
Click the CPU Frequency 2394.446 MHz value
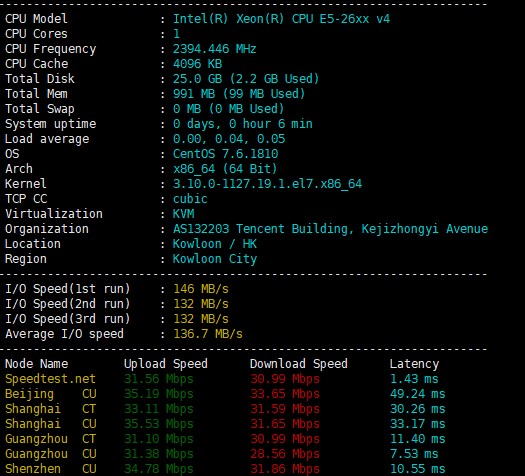point(215,49)
